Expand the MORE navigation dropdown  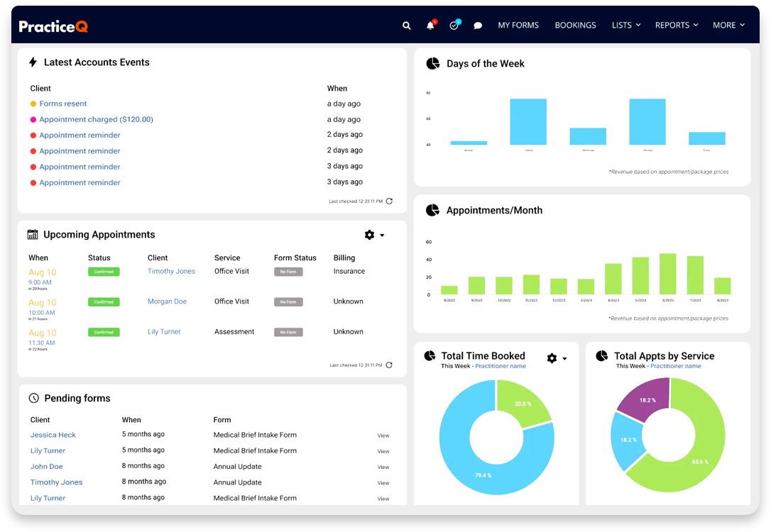[728, 25]
